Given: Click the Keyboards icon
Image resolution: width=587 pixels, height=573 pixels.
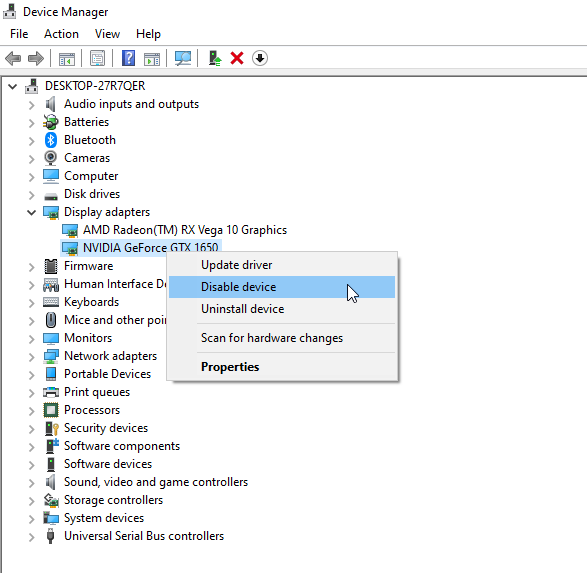Looking at the screenshot, I should [51, 302].
